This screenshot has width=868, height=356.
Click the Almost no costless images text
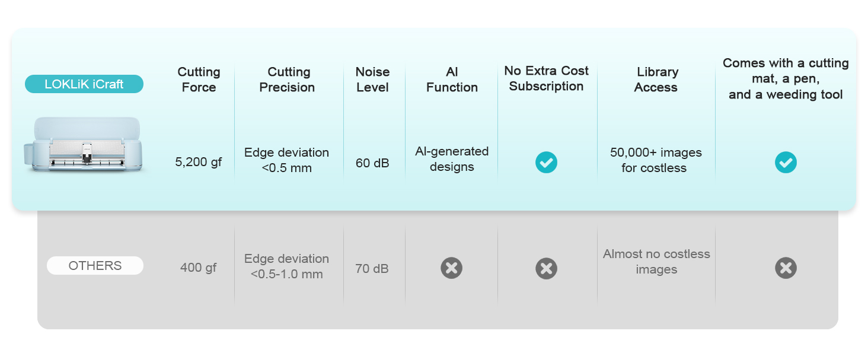[656, 262]
